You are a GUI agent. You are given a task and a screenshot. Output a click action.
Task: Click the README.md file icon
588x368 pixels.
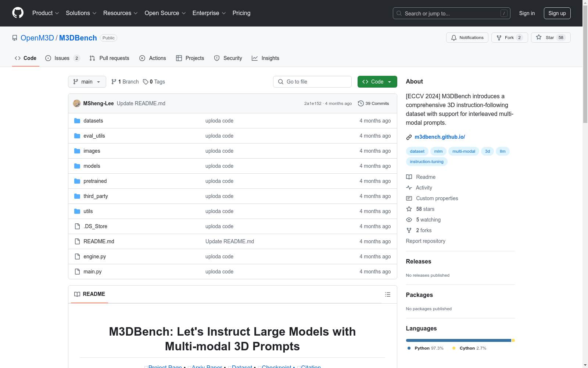(77, 241)
